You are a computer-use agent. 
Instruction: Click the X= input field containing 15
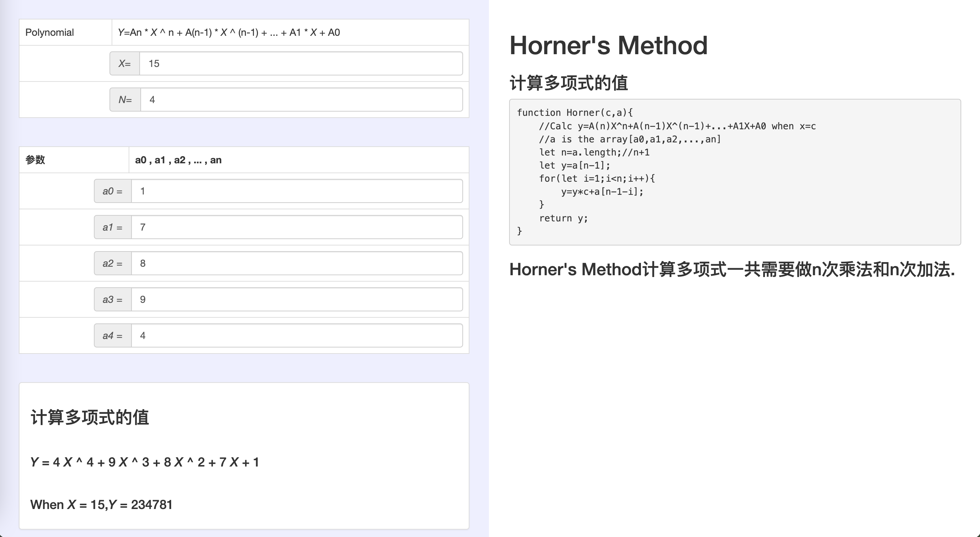[x=301, y=63]
